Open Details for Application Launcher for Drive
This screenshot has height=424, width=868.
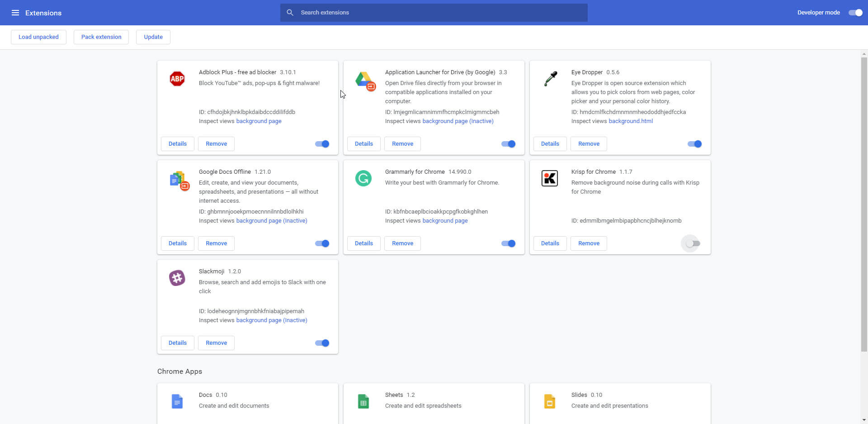click(x=364, y=144)
